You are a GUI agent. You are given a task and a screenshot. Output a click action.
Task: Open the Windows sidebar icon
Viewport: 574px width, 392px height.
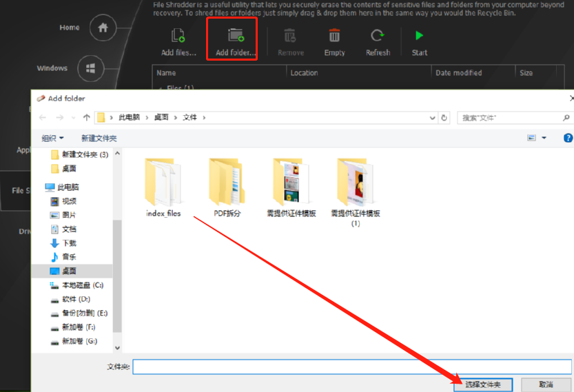tap(90, 68)
